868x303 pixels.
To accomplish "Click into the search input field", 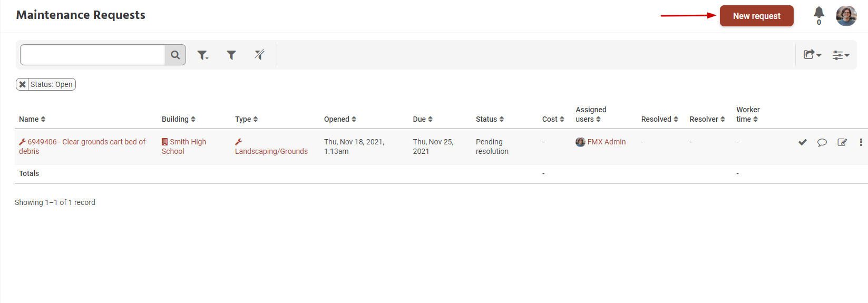I will click(93, 55).
